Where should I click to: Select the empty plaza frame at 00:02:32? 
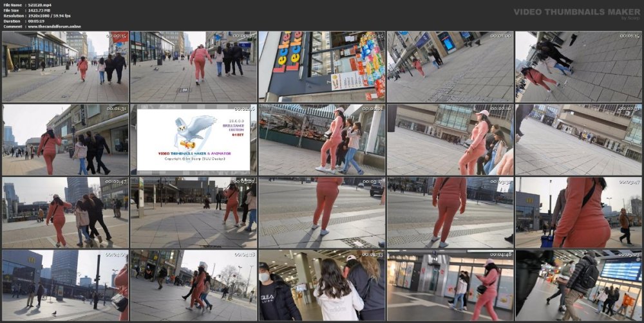point(579,140)
